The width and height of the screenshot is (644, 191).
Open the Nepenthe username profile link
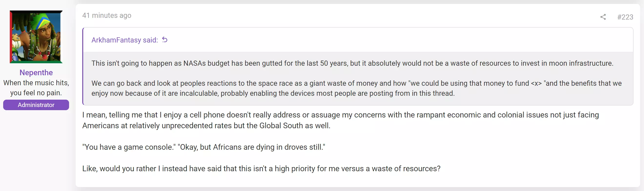pos(36,72)
